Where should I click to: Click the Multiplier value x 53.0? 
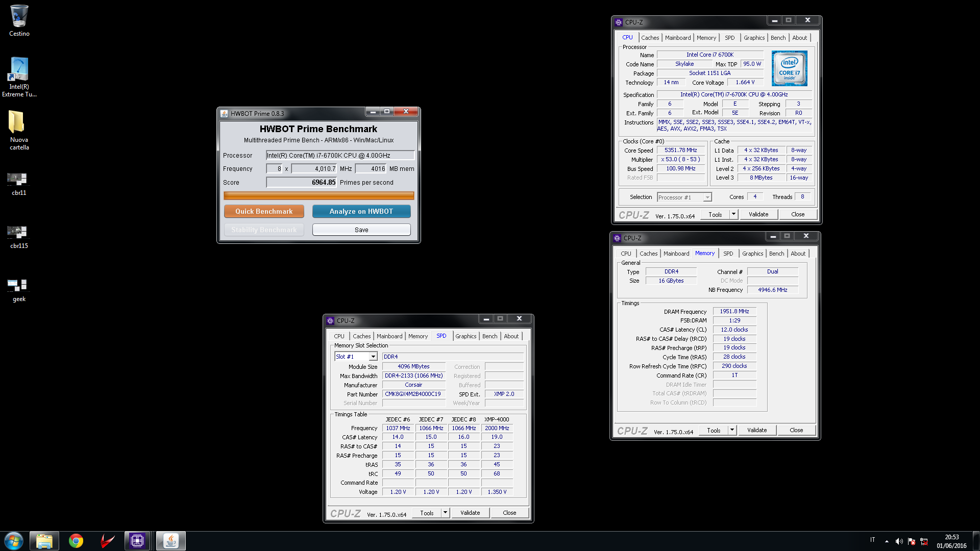click(680, 159)
